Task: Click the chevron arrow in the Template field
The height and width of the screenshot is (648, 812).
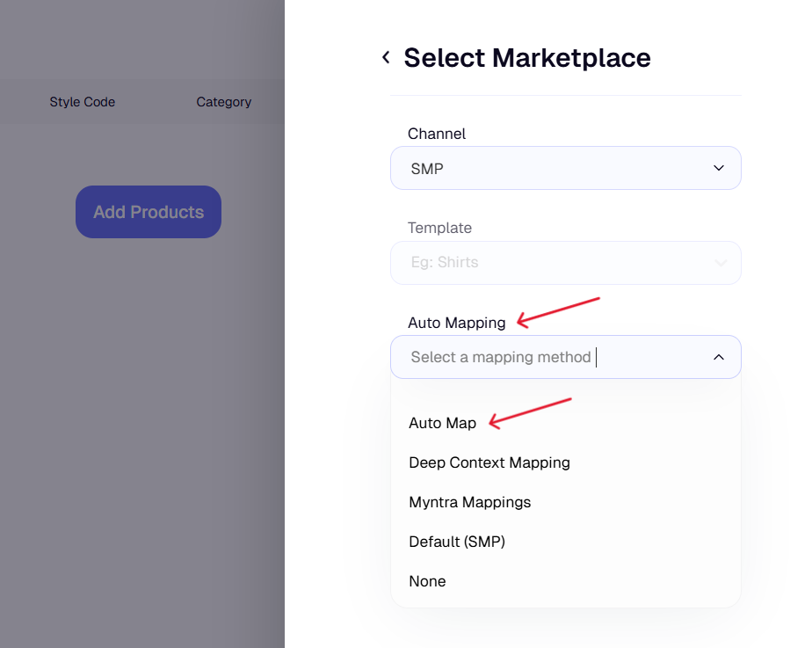Action: pyautogui.click(x=721, y=263)
